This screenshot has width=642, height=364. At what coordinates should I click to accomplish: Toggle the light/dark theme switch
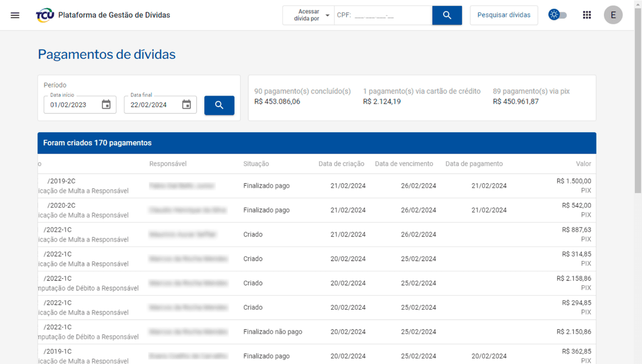(558, 15)
